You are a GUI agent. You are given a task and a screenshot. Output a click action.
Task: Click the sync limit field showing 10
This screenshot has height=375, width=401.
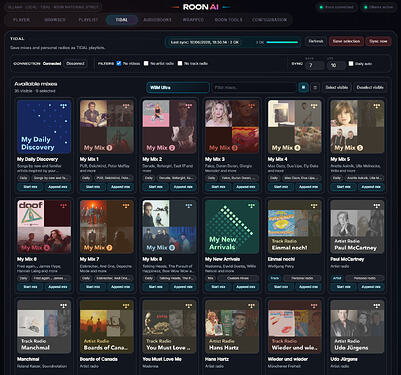336,65
